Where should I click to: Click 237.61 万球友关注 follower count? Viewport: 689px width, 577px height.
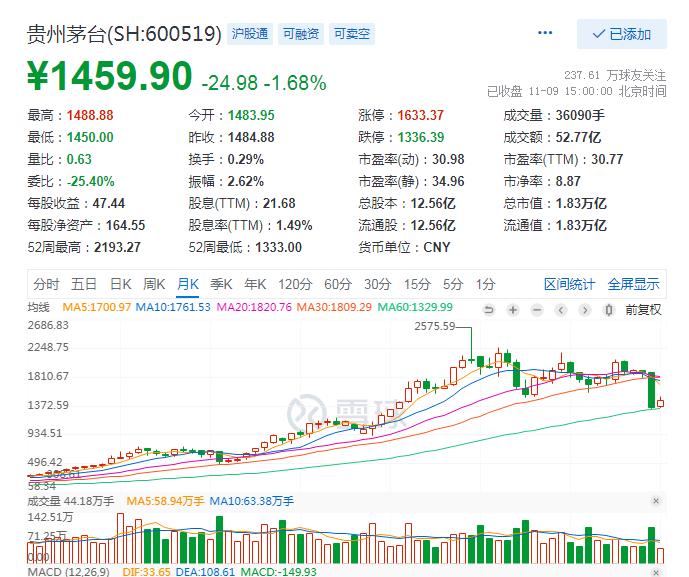615,76
